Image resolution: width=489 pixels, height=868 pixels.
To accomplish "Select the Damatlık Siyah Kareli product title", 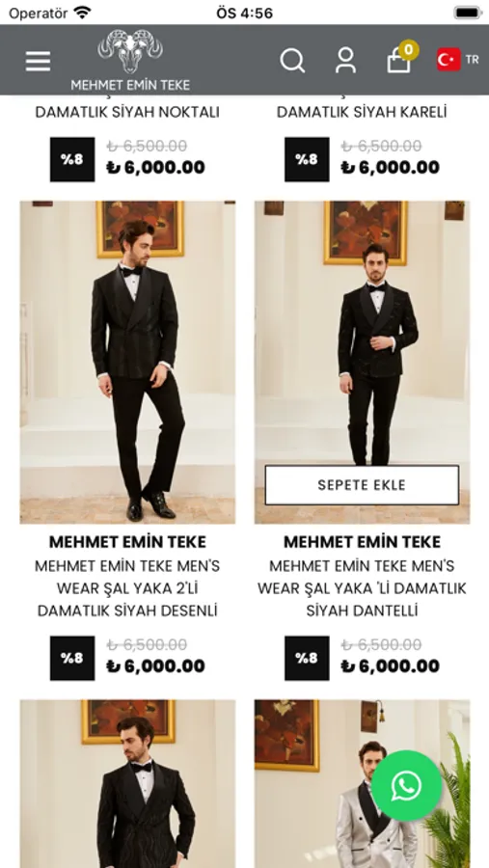I will point(363,112).
